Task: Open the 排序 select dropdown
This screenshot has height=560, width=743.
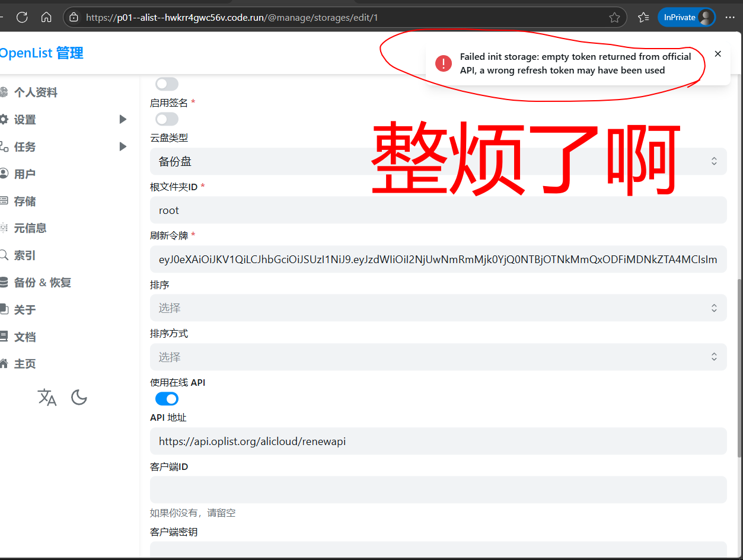Action: coord(438,308)
